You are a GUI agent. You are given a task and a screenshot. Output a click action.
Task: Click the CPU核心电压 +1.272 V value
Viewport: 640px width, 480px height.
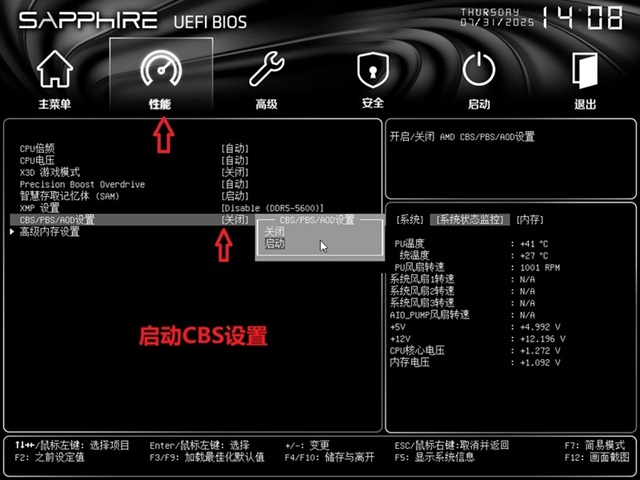point(540,351)
